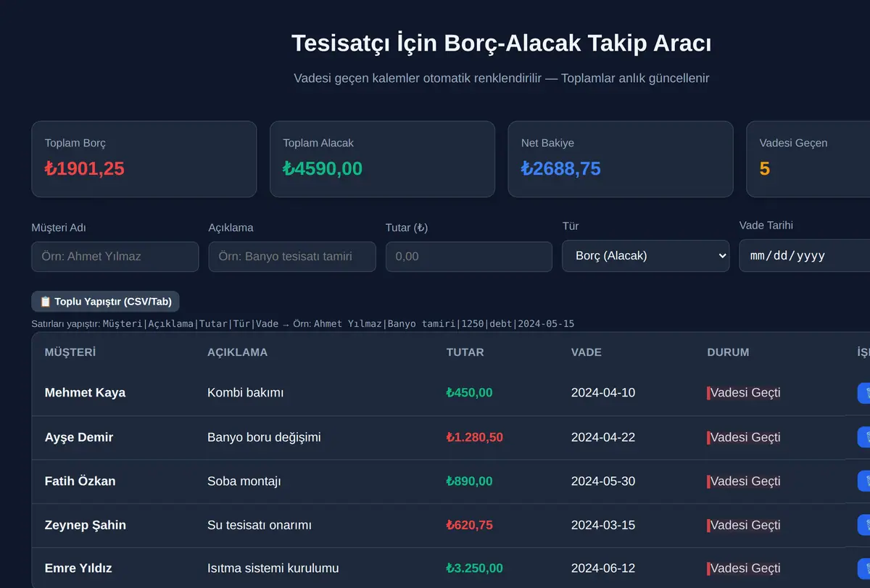The width and height of the screenshot is (870, 588).
Task: Select the Toplam Alacak summary card
Action: (x=382, y=159)
